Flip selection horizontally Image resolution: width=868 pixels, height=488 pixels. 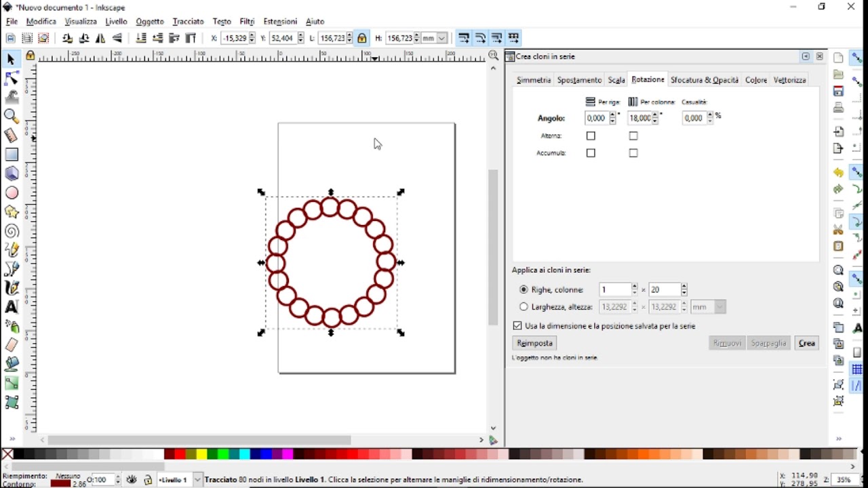tap(100, 38)
